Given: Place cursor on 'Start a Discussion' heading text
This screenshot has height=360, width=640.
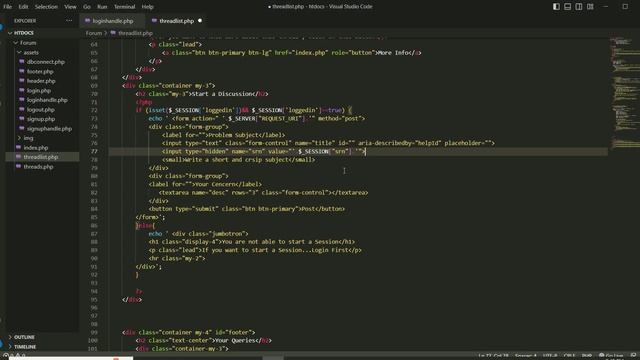Looking at the screenshot, I should pos(222,94).
